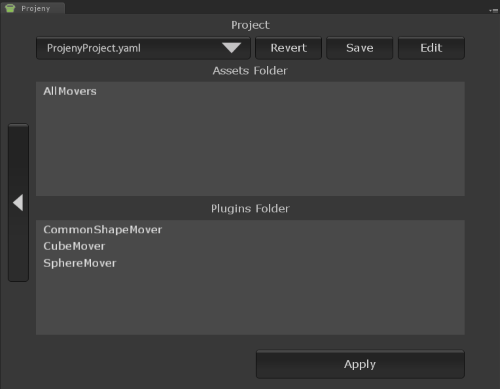Click the green Projeny icon in the tab
Viewport: 500px width, 389px height.
10,8
